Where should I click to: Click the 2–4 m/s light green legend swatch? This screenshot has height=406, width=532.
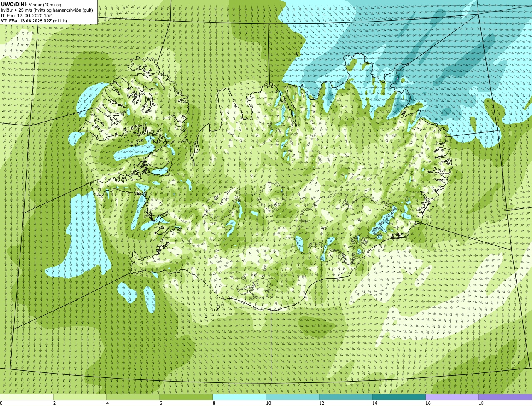click(80, 397)
